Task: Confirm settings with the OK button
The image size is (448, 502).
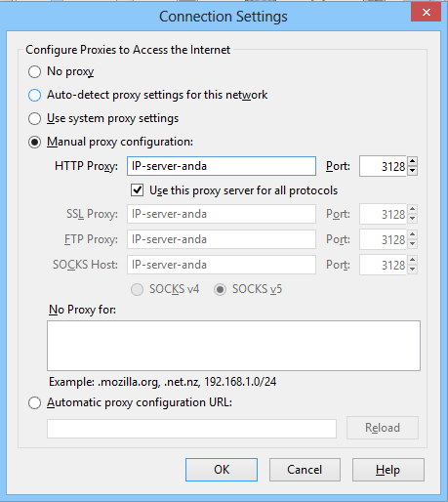Action: [222, 470]
